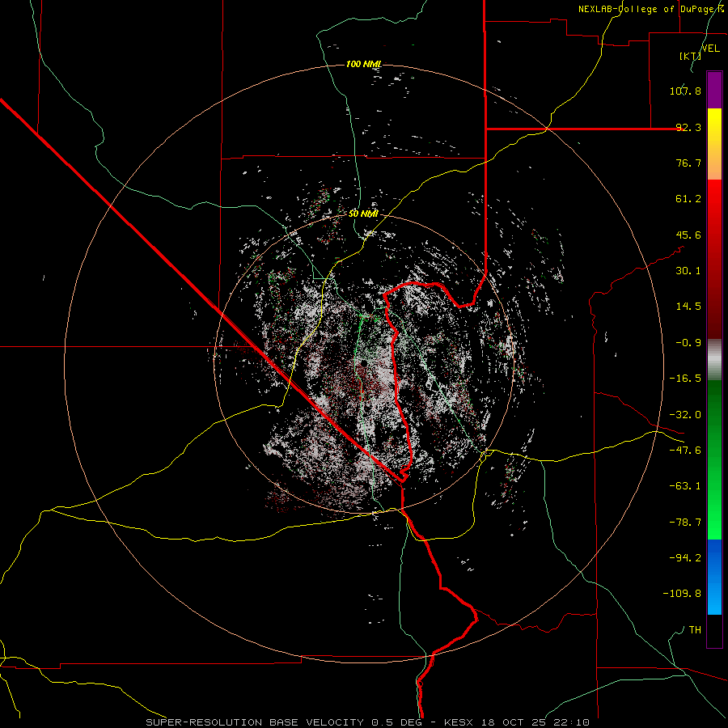Image resolution: width=728 pixels, height=728 pixels.
Task: Pick the yellow-orange segment of the velocity bar
Action: click(x=714, y=144)
